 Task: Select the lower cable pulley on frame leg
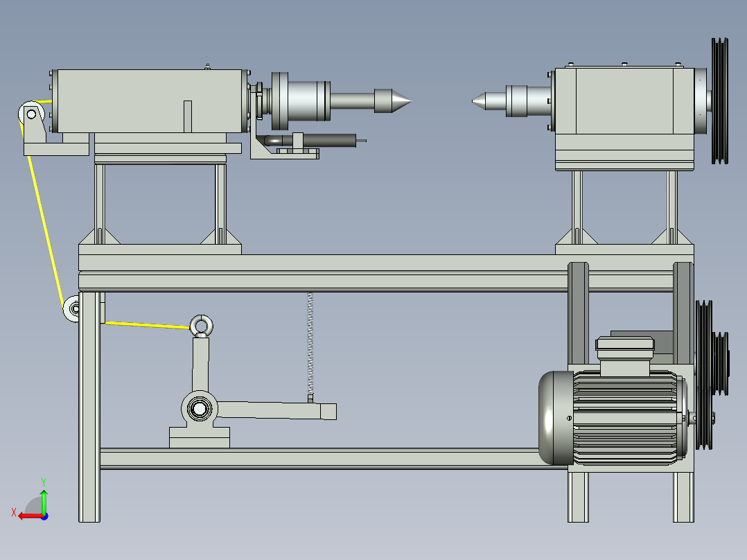point(72,309)
